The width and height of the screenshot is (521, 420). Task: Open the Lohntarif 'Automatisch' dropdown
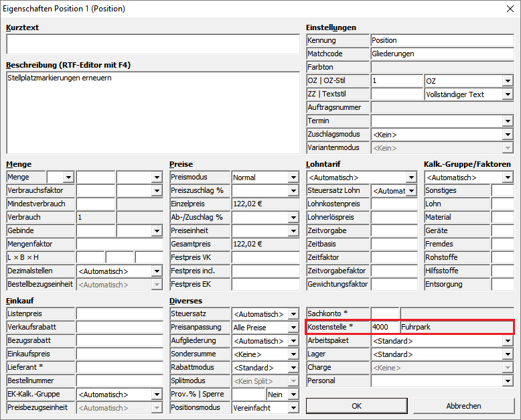tap(411, 178)
